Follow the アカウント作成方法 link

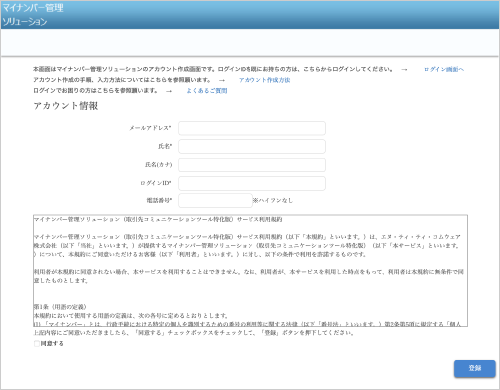pyautogui.click(x=264, y=80)
